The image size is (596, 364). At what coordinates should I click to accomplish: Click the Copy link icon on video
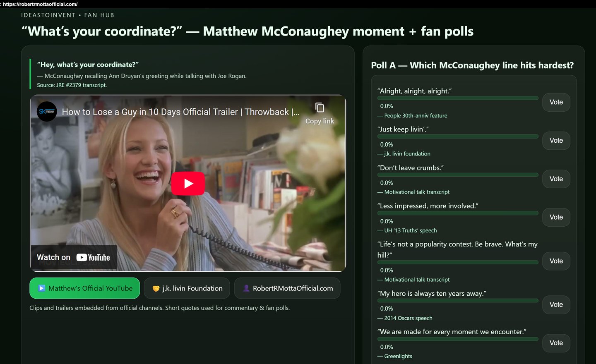click(320, 108)
